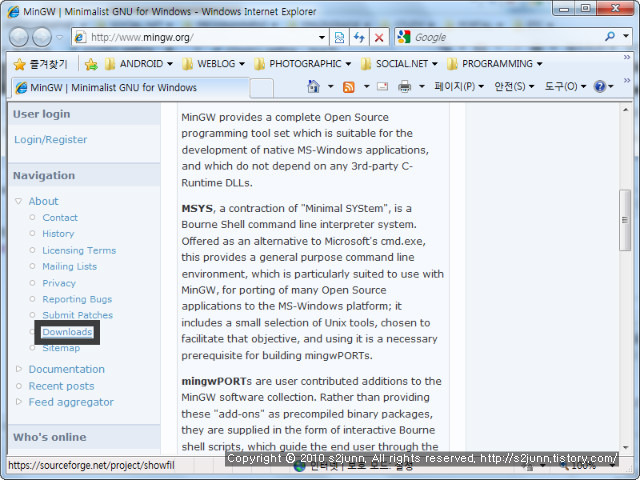Open the SOCIAL.NET favorites folder

tap(400, 64)
